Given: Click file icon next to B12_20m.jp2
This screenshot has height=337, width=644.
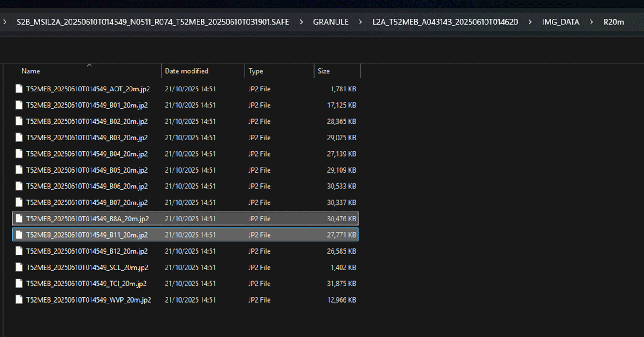Looking at the screenshot, I should pyautogui.click(x=19, y=251).
